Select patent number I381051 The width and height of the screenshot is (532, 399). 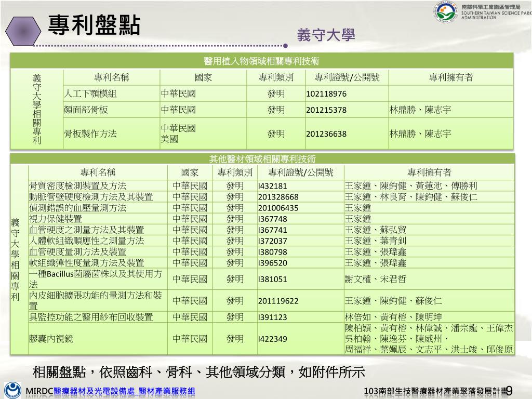pyautogui.click(x=272, y=279)
